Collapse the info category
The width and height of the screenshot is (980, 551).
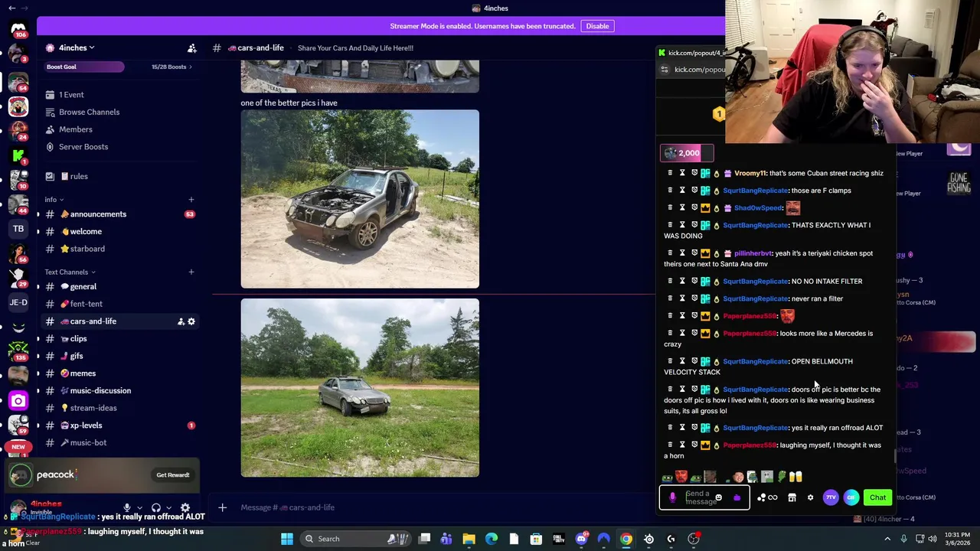pos(52,200)
